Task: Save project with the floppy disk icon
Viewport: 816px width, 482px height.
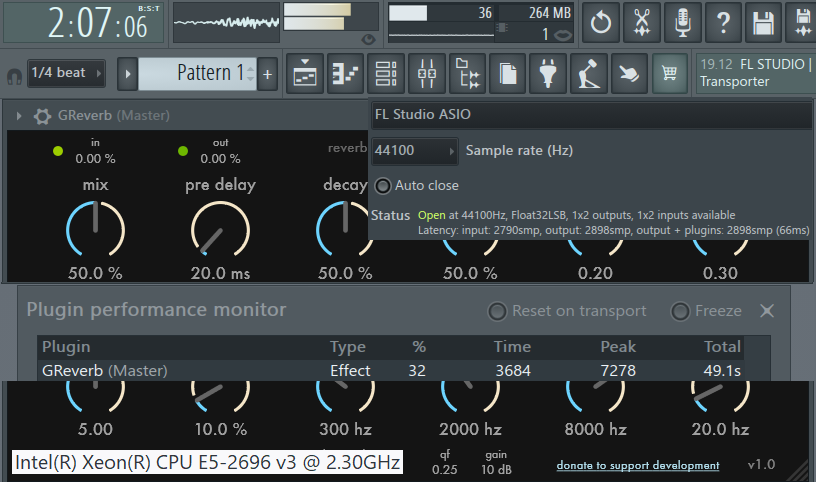Action: point(763,22)
